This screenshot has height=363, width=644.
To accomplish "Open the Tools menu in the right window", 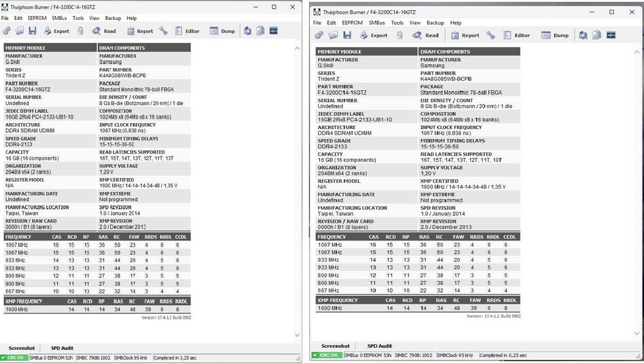I will [x=397, y=23].
